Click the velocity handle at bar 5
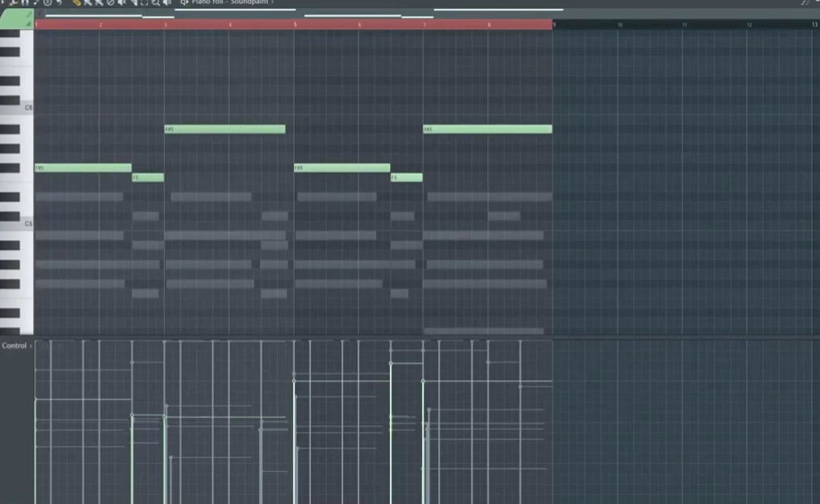 tap(294, 381)
